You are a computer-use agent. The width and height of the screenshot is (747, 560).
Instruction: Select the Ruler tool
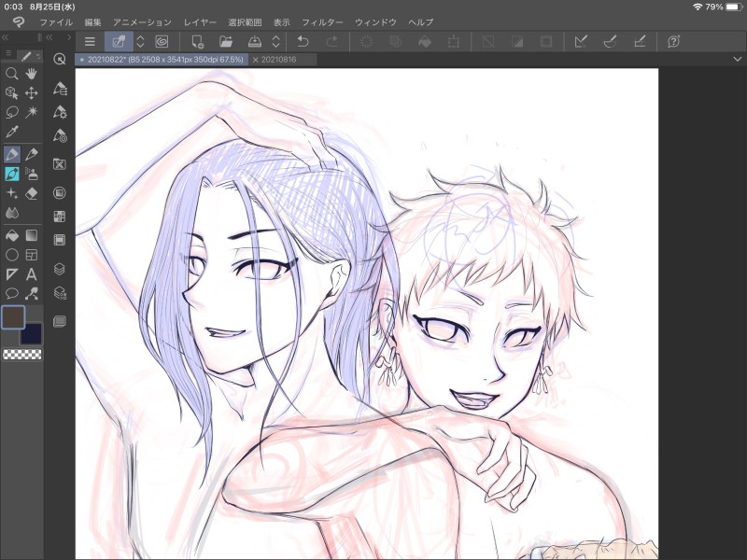click(12, 274)
